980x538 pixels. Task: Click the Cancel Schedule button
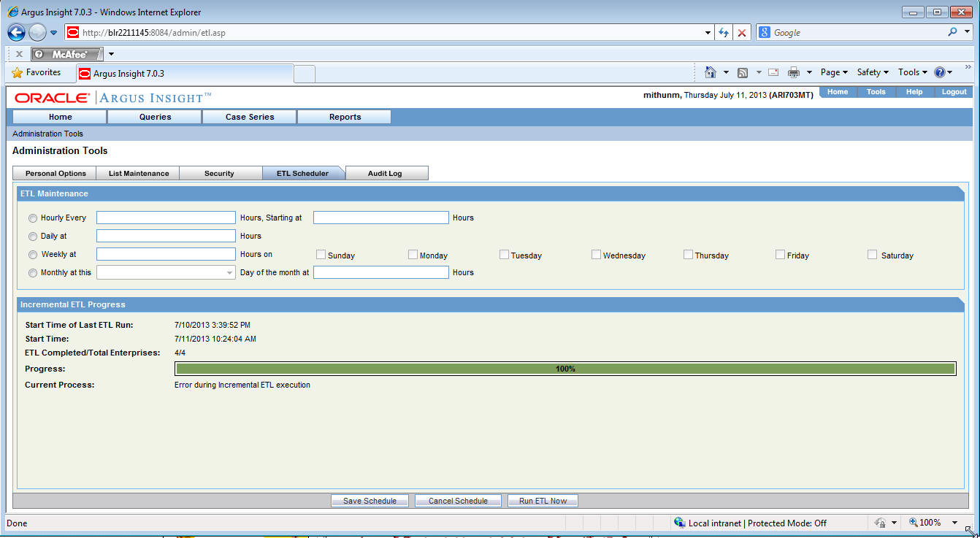click(458, 501)
